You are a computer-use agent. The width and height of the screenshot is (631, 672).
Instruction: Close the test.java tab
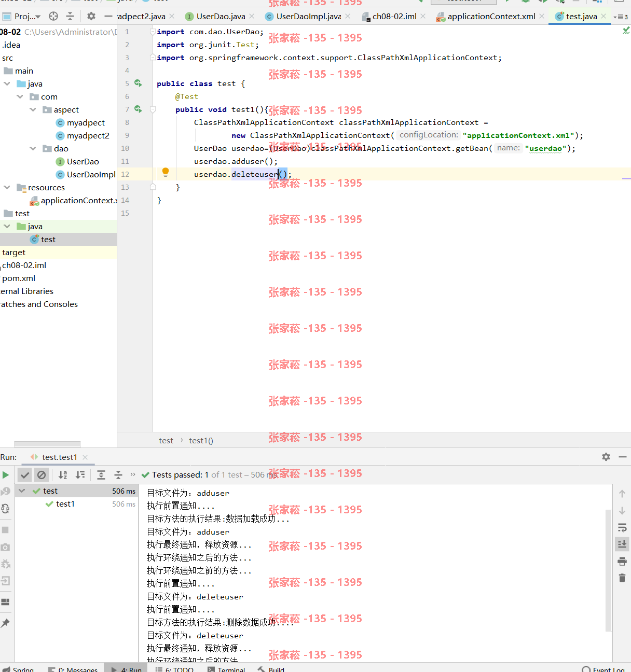click(x=603, y=17)
